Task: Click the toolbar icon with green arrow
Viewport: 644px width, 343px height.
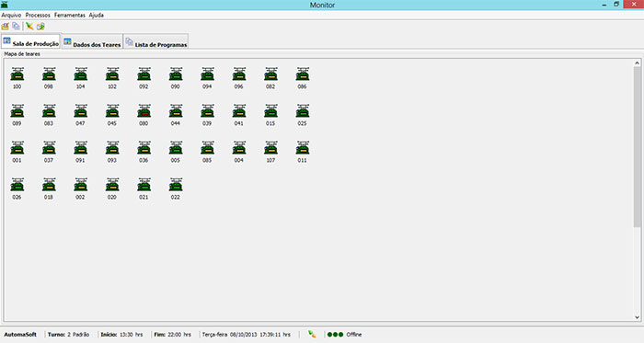Action: tap(40, 27)
